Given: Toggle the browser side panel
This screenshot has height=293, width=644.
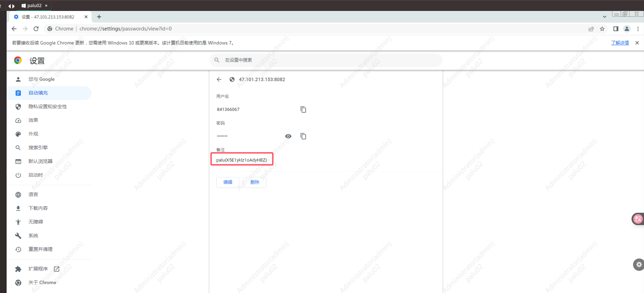Looking at the screenshot, I should pos(616,29).
